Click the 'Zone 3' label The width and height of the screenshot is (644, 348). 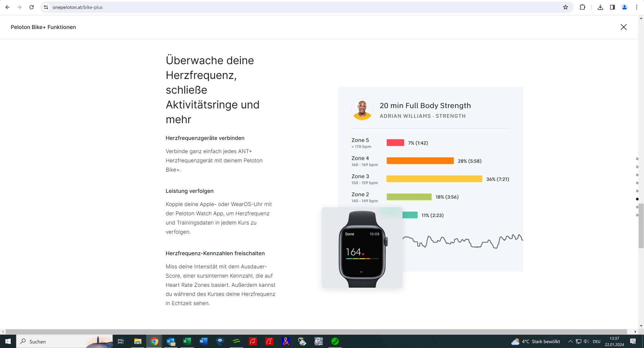360,176
